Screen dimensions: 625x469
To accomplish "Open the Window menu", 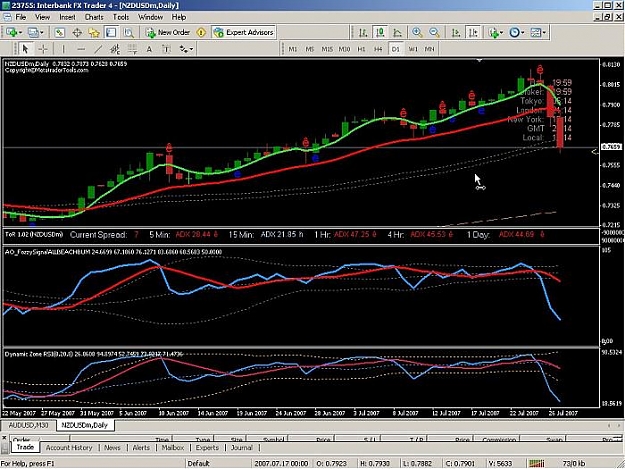I will 150,17.
